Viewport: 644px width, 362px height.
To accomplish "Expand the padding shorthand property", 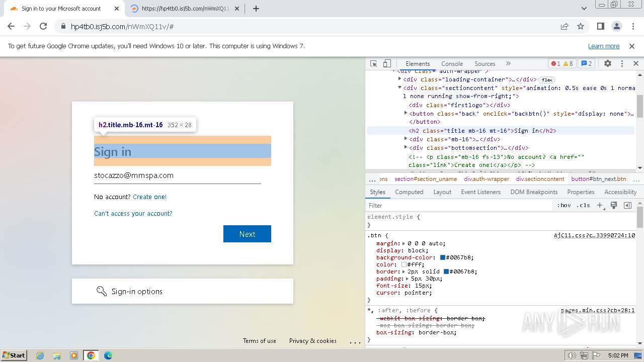I will 407,279.
